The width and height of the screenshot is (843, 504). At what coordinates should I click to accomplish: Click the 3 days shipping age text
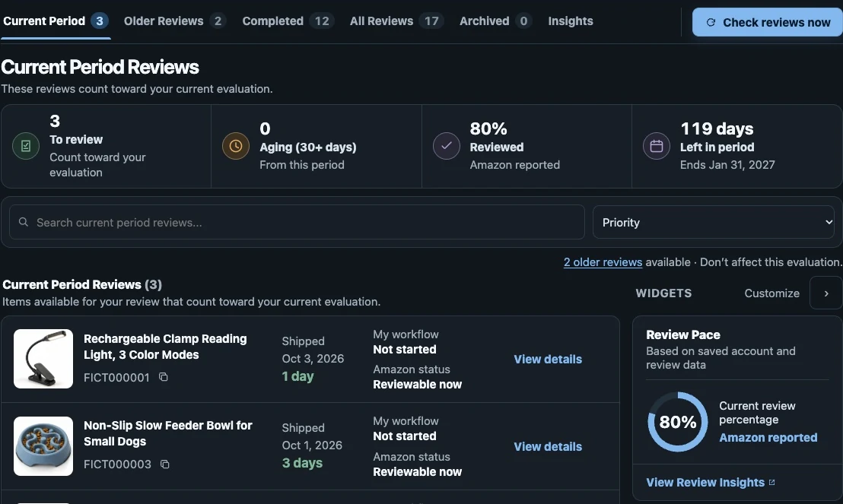[x=302, y=463]
